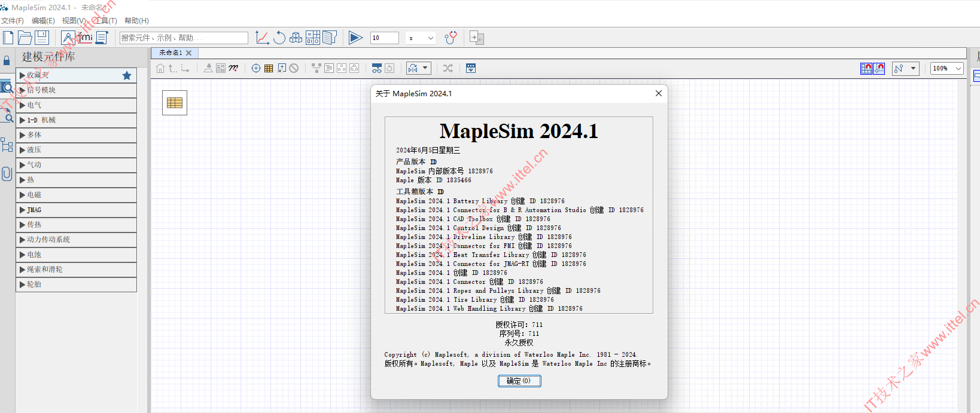Viewport: 980px width, 413px height.
Task: Expand the 电磁 library group
Action: (x=76, y=195)
